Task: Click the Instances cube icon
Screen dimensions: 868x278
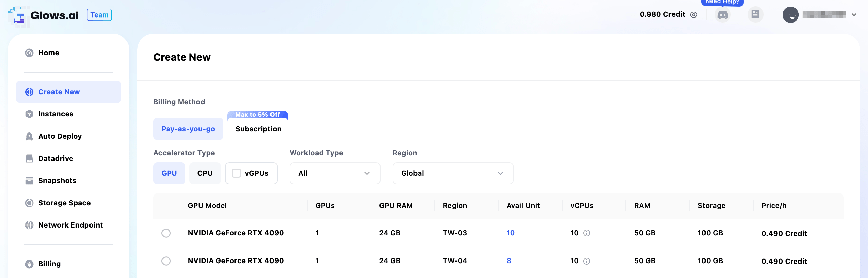Action: pyautogui.click(x=29, y=114)
